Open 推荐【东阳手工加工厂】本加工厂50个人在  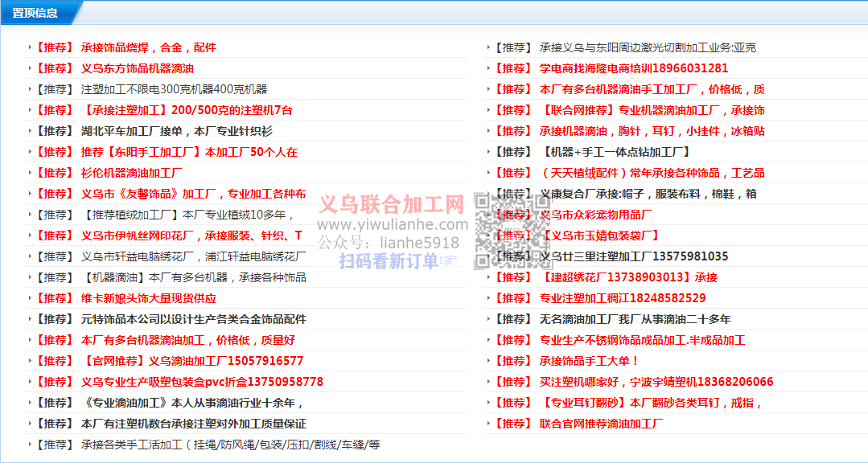(189, 152)
